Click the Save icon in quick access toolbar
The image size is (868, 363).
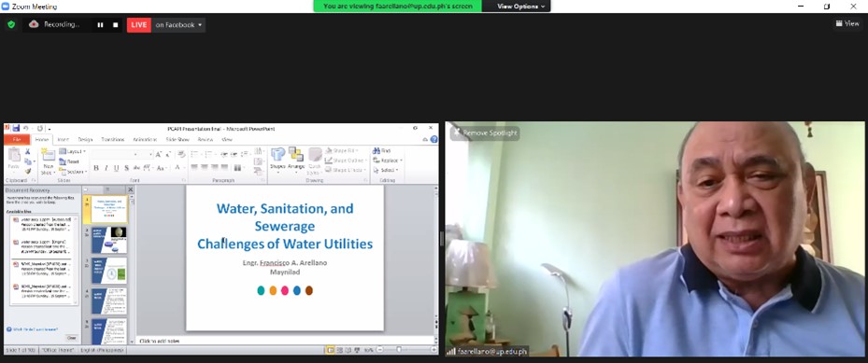click(16, 128)
